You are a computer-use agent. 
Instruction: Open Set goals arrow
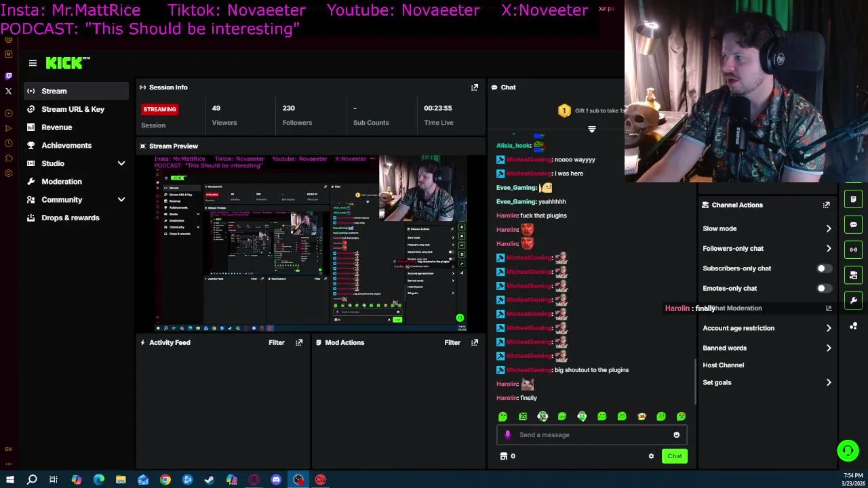[x=829, y=383]
